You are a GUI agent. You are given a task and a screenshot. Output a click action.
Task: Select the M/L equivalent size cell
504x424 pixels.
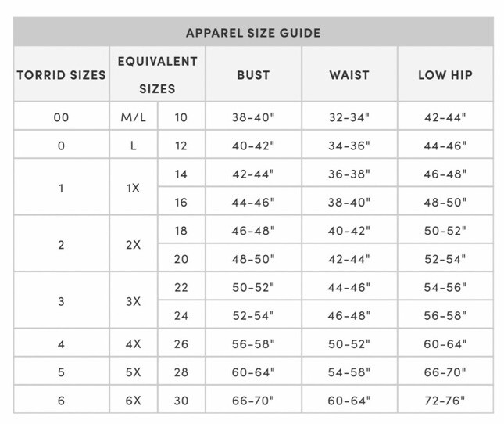[134, 117]
